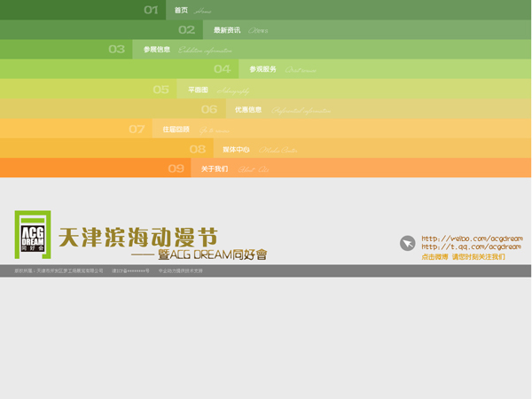Click the number 03 label

[117, 50]
